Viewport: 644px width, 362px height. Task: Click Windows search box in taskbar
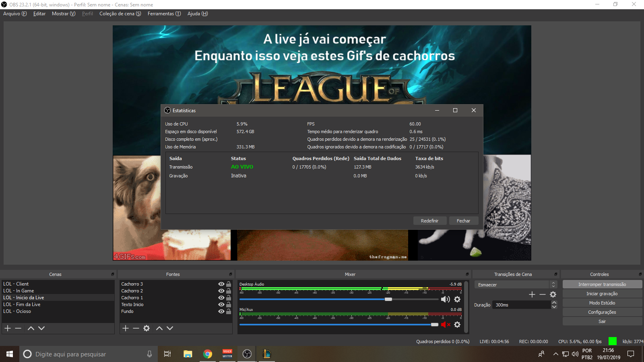point(88,354)
